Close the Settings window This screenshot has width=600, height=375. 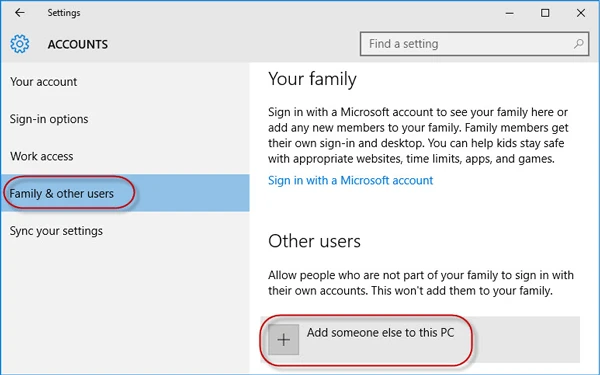click(580, 13)
